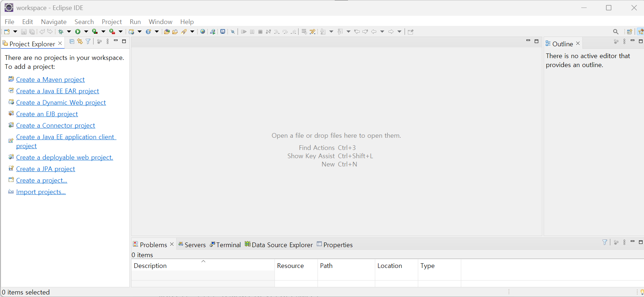
Task: Toggle Focus on Active Task in Outline
Action: [616, 42]
